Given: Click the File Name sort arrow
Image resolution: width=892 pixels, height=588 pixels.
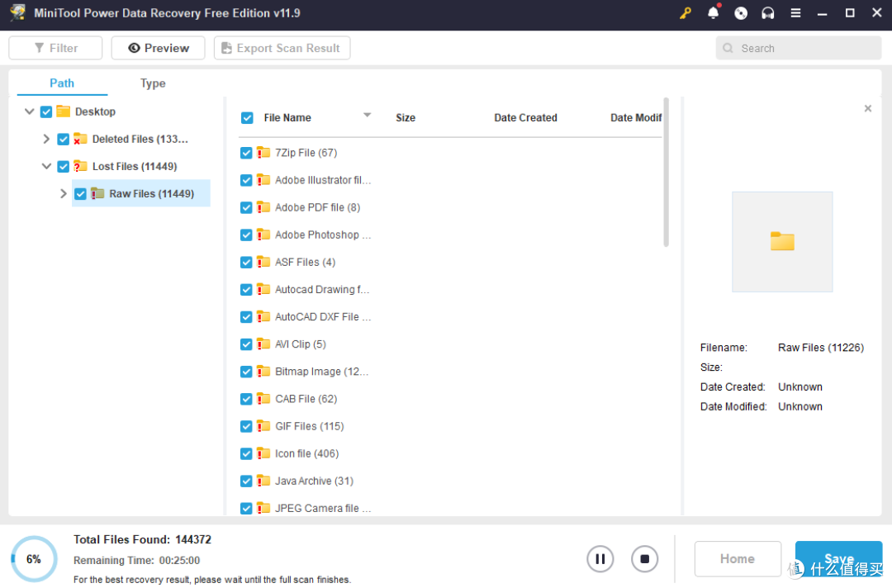Looking at the screenshot, I should pyautogui.click(x=368, y=115).
